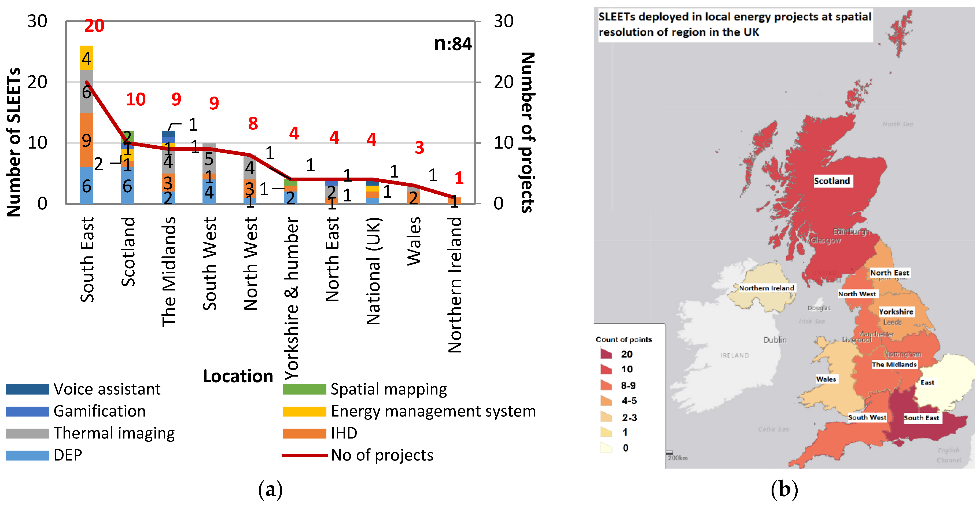Image resolution: width=980 pixels, height=508 pixels.
Task: Click the Energy management system legend swatch
Action: pos(304,411)
